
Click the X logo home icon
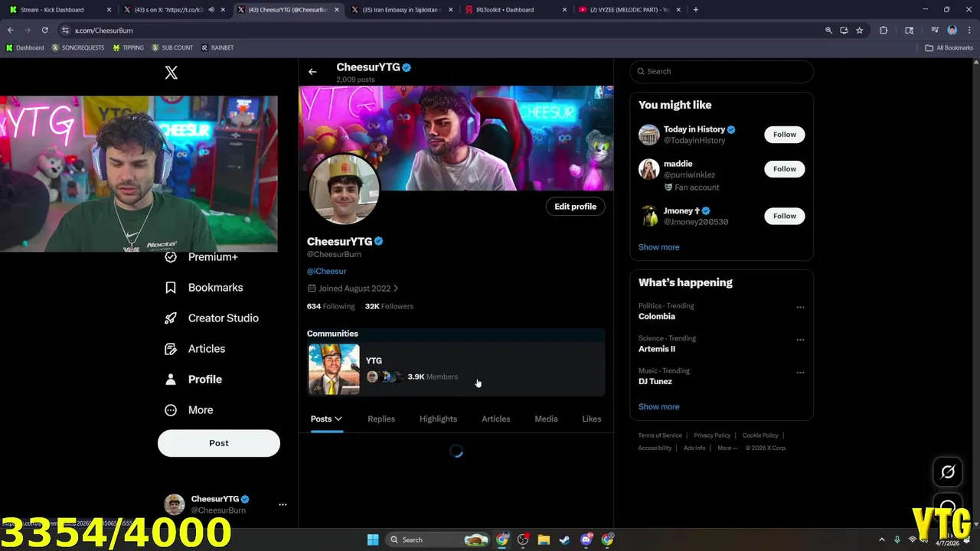coord(171,73)
